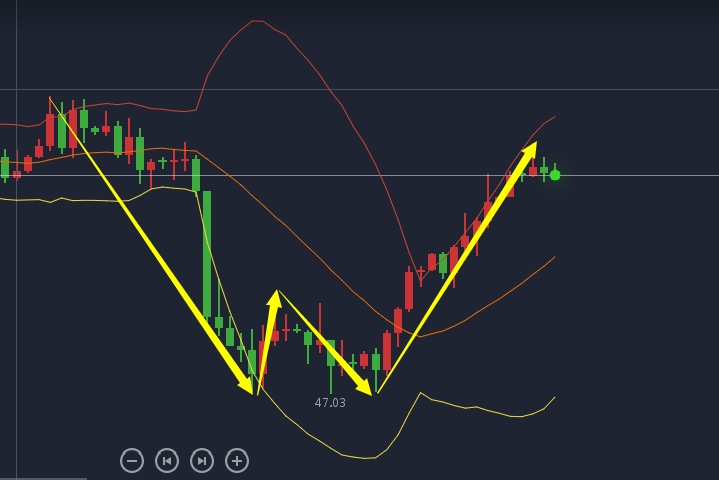Screen dimensions: 719x480
Task: Select the short upward yellow arrow
Action: [x=267, y=340]
